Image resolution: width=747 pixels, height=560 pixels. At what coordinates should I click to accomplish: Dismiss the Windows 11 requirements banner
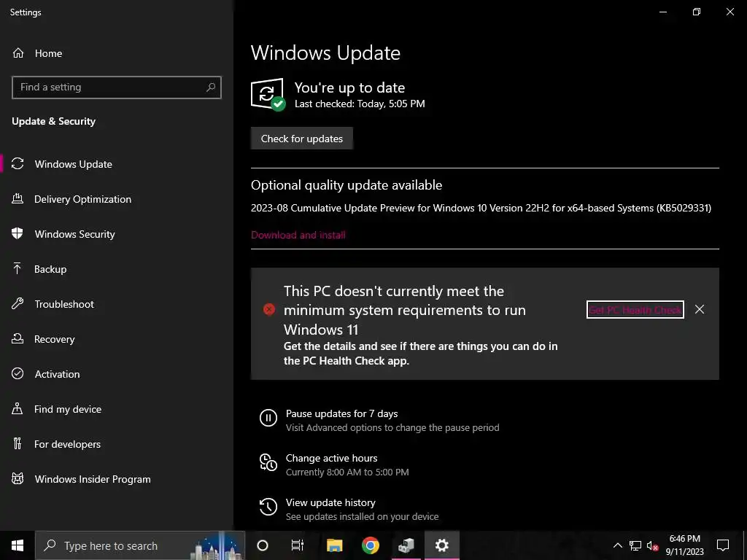pos(700,309)
